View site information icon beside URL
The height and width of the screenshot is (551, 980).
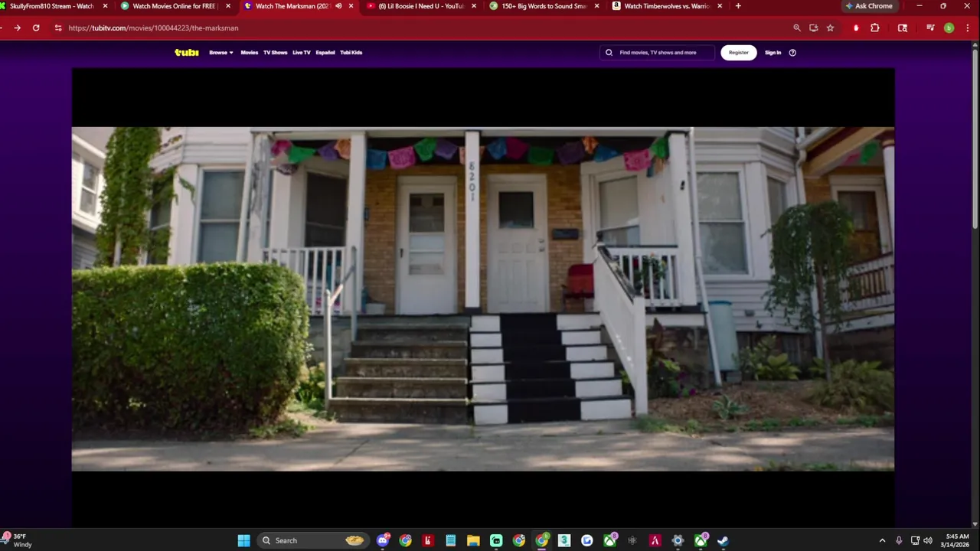pos(57,28)
